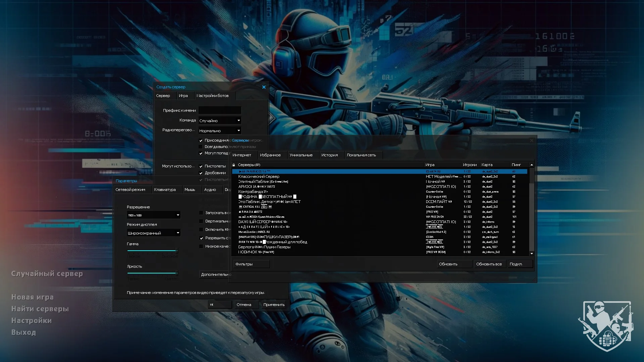Open the Команда dropdown
Screen dimensions: 644x362
pyautogui.click(x=220, y=120)
